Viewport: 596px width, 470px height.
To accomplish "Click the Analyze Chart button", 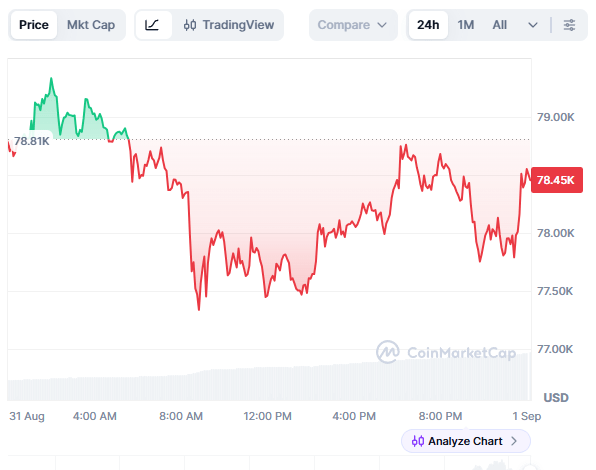I will click(466, 441).
